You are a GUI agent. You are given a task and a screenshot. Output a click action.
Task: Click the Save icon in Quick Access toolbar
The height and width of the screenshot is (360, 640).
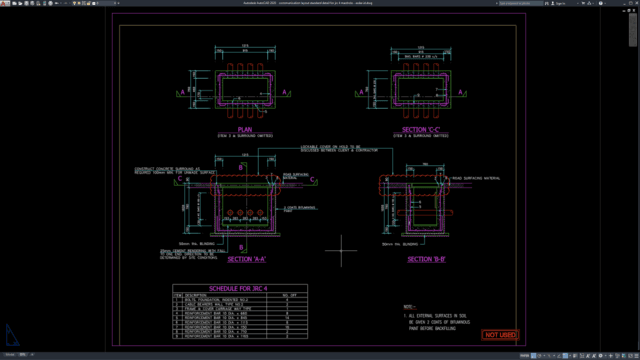click(26, 3)
